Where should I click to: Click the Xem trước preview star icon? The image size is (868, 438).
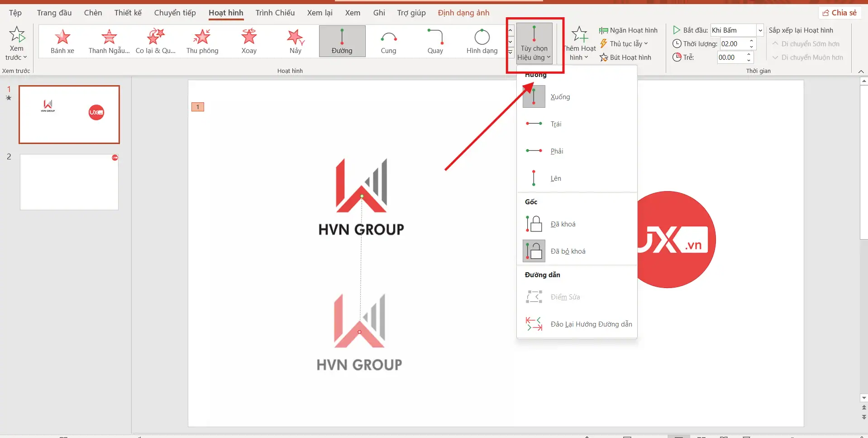click(17, 34)
